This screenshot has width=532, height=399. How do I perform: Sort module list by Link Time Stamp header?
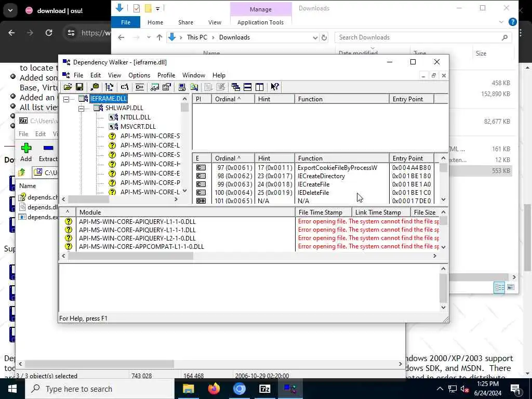click(381, 212)
